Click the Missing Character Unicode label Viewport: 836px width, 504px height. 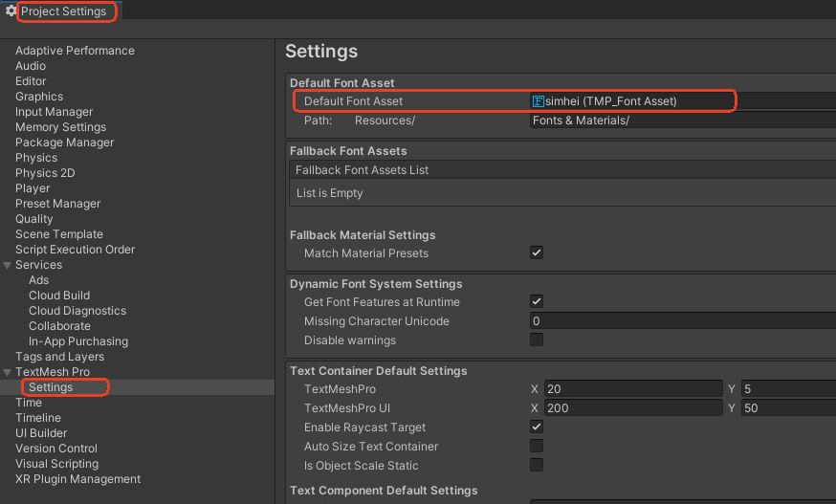click(377, 321)
